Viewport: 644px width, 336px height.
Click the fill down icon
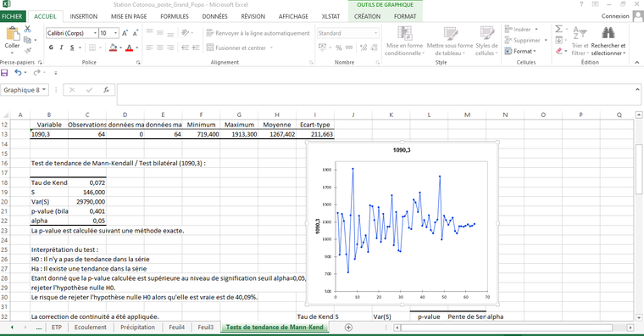pos(559,41)
